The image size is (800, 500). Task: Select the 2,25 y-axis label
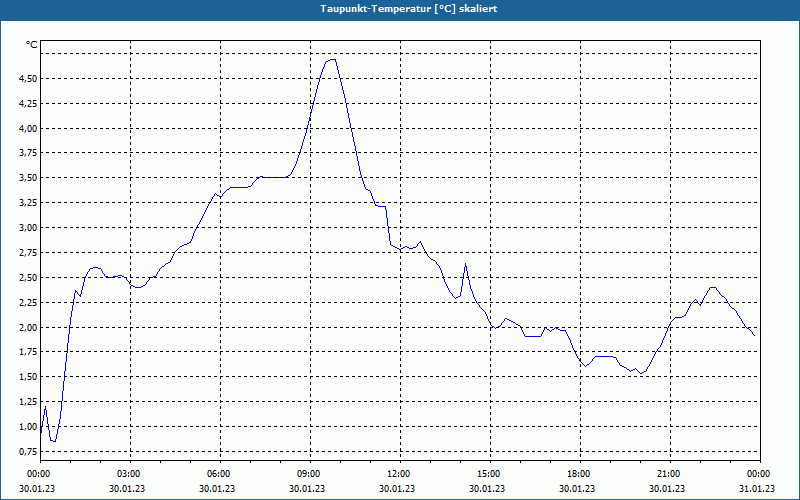(29, 303)
